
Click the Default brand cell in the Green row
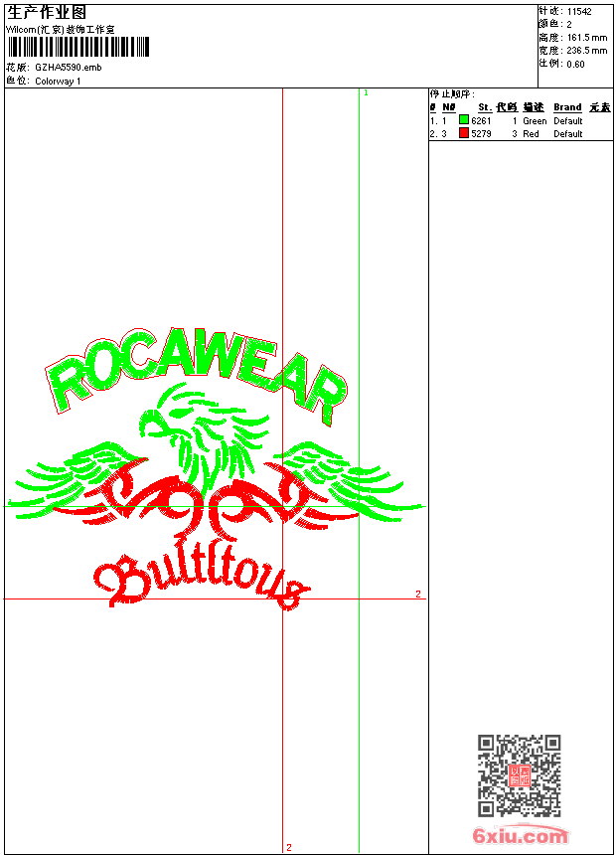pyautogui.click(x=568, y=121)
